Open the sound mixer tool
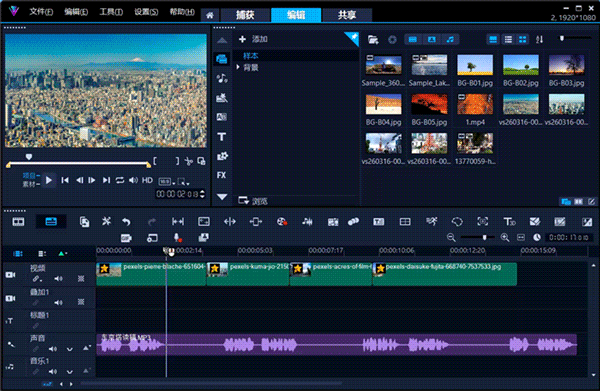The width and height of the screenshot is (600, 391). click(x=307, y=222)
